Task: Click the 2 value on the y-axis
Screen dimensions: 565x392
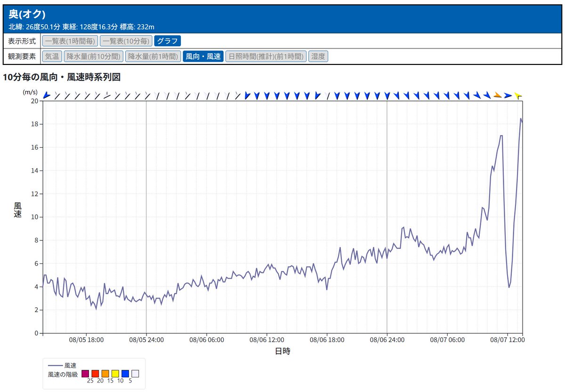Action: (x=36, y=310)
